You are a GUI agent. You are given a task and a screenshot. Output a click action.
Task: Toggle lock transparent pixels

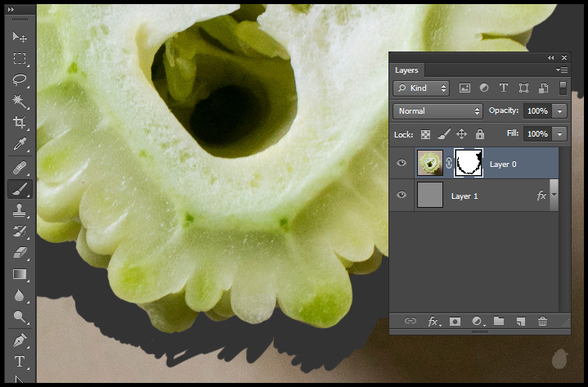click(x=425, y=133)
